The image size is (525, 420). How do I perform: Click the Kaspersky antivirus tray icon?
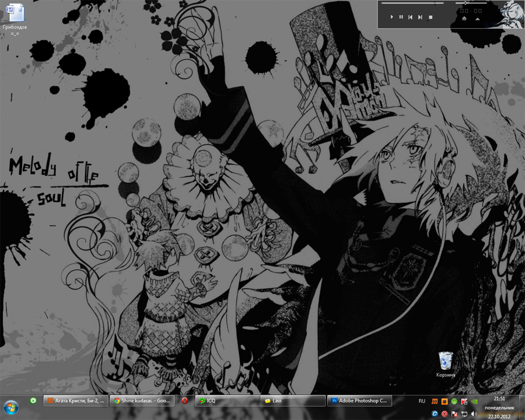[464, 401]
